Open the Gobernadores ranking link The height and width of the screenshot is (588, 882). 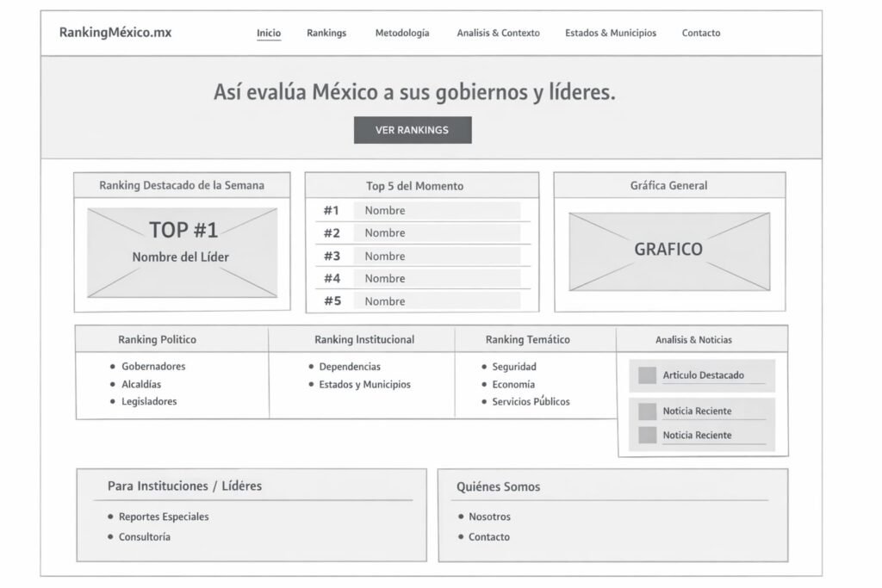(x=153, y=367)
